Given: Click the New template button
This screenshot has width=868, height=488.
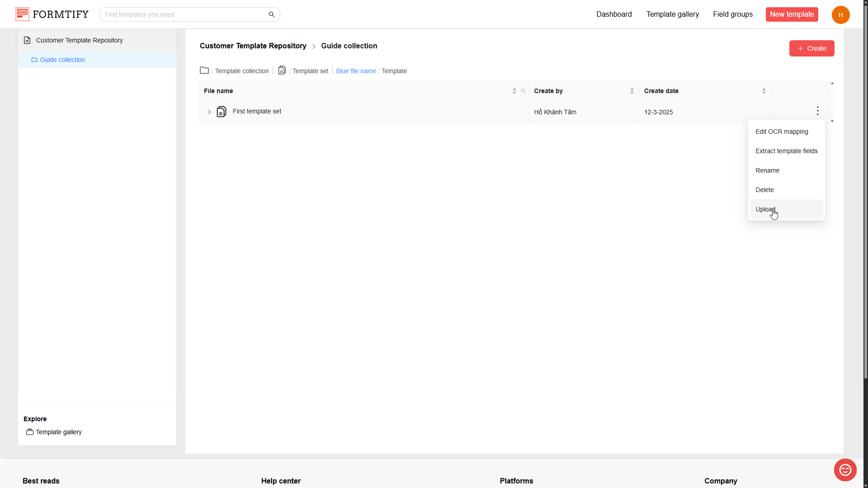Looking at the screenshot, I should 792,14.
